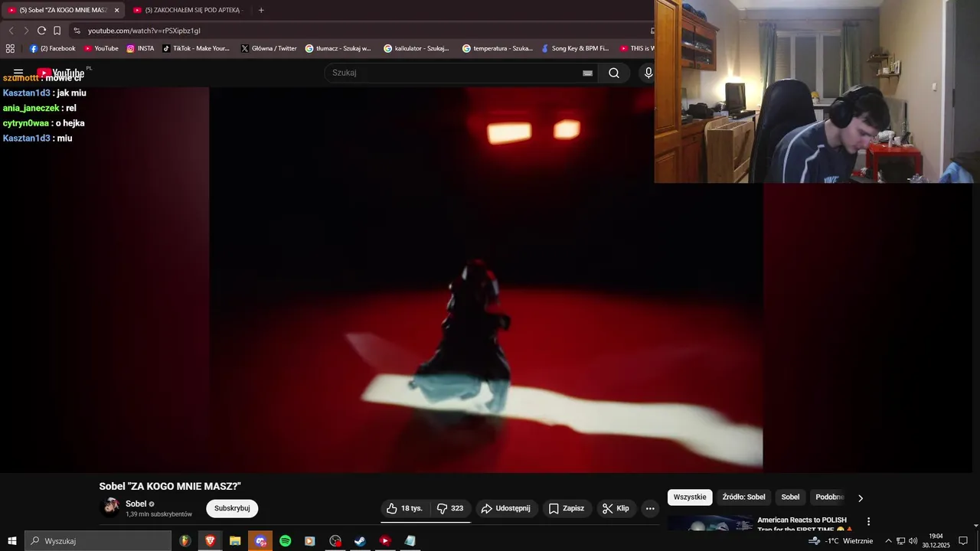Show more filter chips with right arrow
Image resolution: width=980 pixels, height=551 pixels.
pyautogui.click(x=860, y=498)
